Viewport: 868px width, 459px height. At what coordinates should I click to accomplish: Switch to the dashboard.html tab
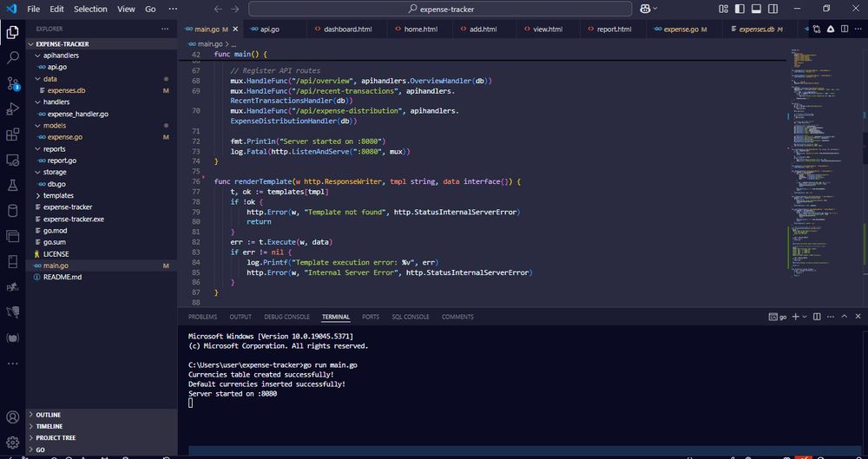[x=347, y=29]
